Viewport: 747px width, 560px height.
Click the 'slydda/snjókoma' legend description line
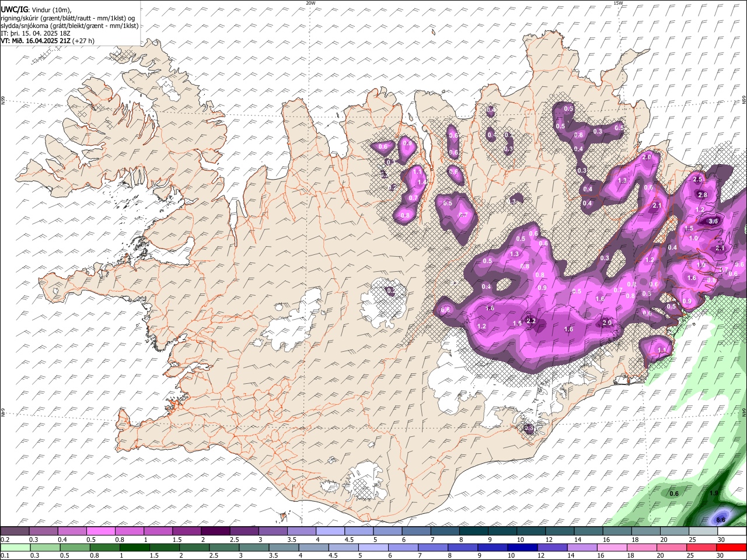coord(69,26)
